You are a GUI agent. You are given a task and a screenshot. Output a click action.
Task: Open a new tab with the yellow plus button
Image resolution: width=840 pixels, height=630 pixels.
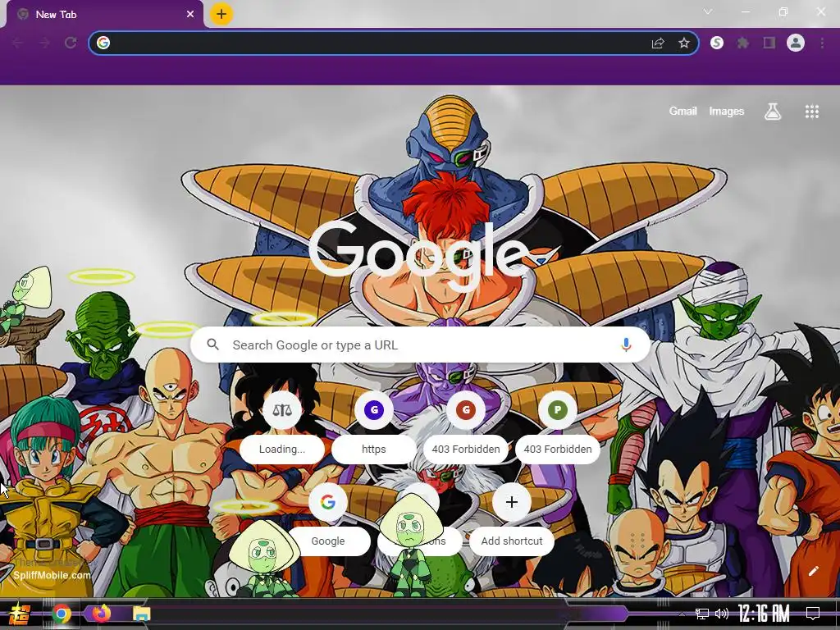(221, 14)
